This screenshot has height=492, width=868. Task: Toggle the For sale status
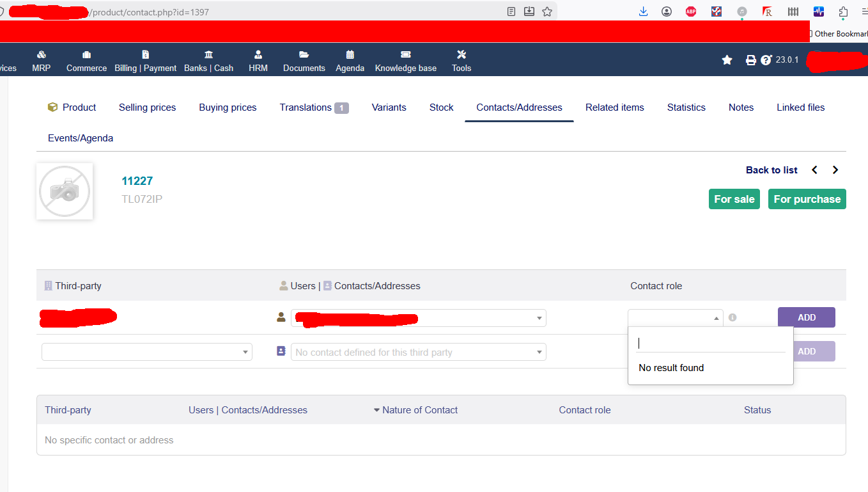[x=734, y=199]
